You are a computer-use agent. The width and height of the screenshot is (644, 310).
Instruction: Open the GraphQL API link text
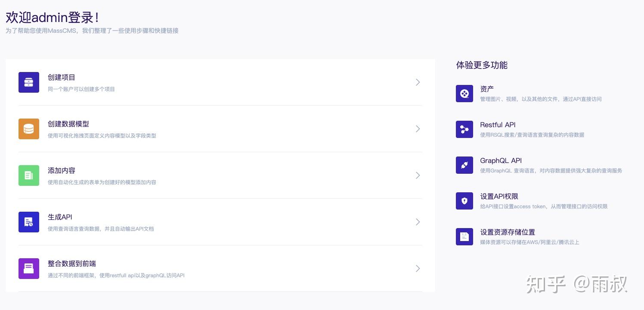point(501,161)
